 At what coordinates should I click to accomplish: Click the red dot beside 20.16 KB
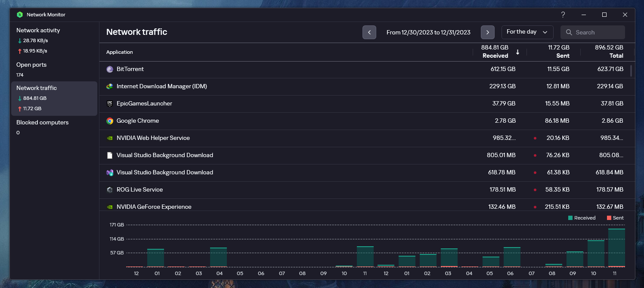[535, 138]
